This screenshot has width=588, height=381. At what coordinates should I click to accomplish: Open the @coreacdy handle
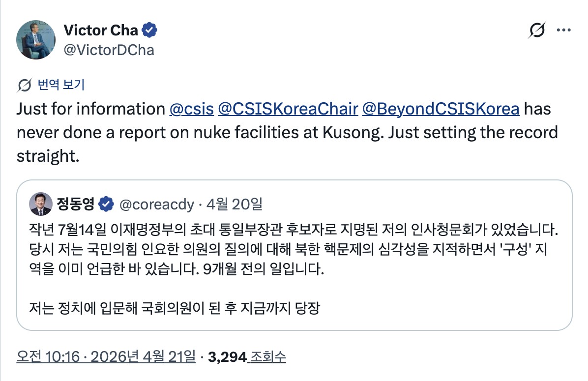(x=157, y=204)
